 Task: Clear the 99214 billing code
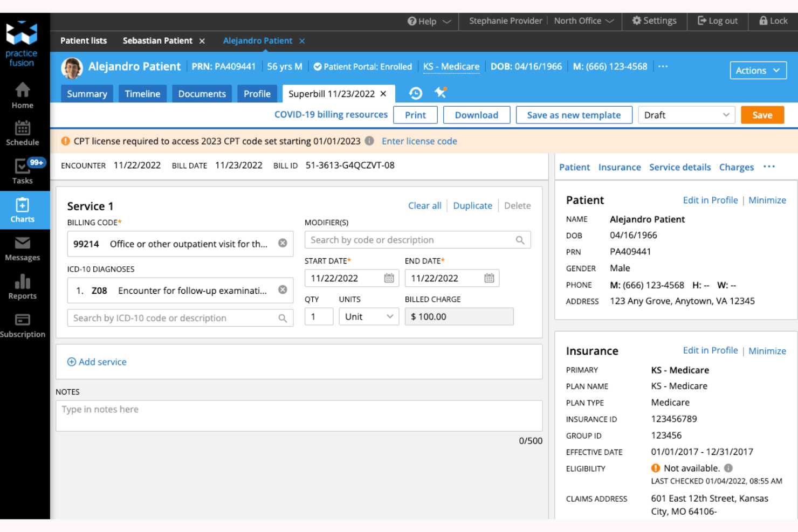pyautogui.click(x=283, y=243)
